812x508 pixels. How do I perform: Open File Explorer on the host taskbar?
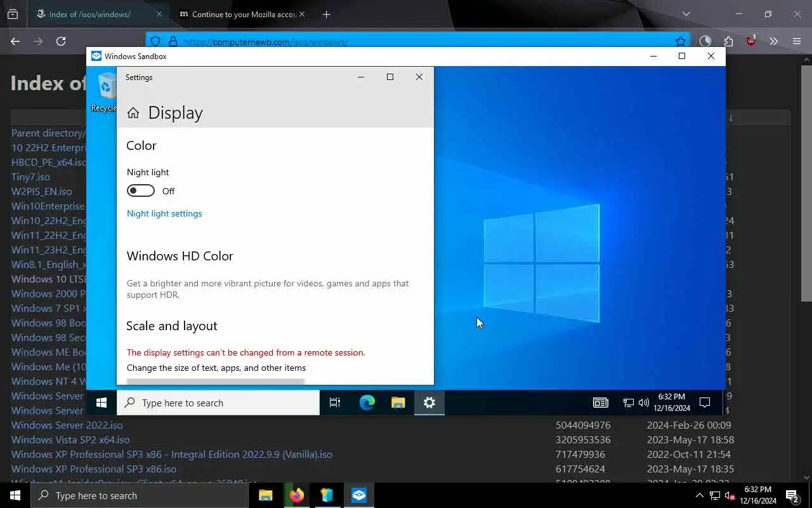point(266,495)
